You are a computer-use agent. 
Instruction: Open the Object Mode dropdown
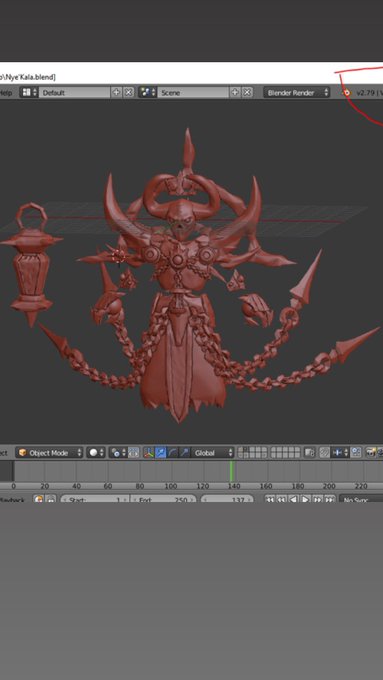coord(49,453)
